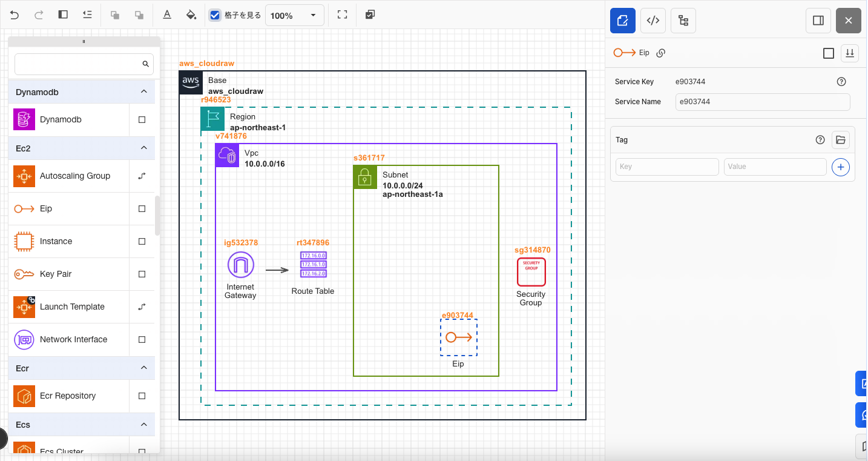Click the component search box
Image resolution: width=868 pixels, height=461 pixels.
(x=84, y=64)
